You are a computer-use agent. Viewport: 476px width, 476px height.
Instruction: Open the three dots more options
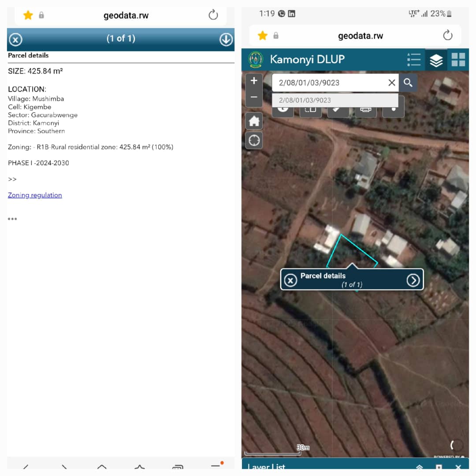12,219
